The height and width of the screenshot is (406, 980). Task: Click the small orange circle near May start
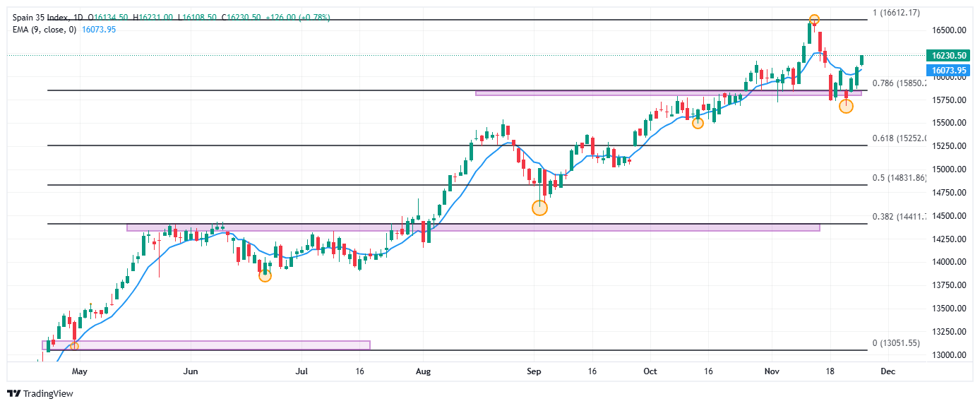[74, 345]
